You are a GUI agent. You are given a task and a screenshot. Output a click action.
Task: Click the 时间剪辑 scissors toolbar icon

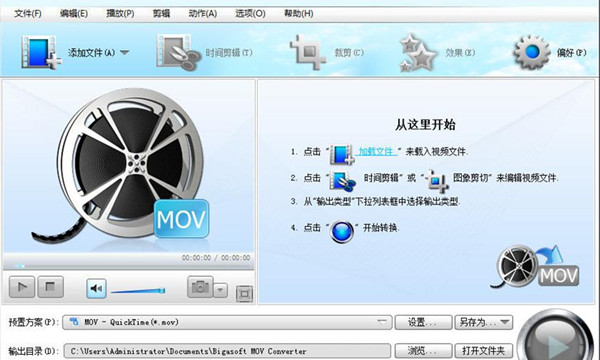point(178,52)
